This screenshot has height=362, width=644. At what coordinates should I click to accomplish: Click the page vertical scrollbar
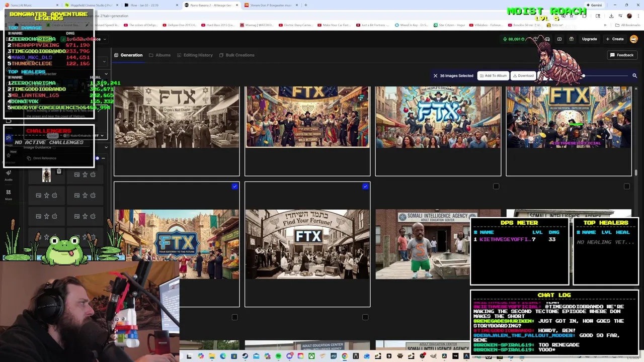[636, 172]
